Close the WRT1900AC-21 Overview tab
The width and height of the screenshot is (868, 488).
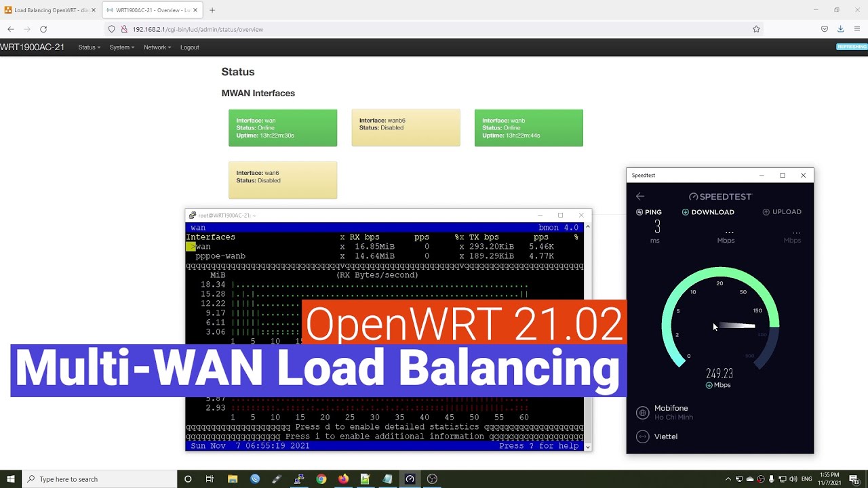[195, 10]
